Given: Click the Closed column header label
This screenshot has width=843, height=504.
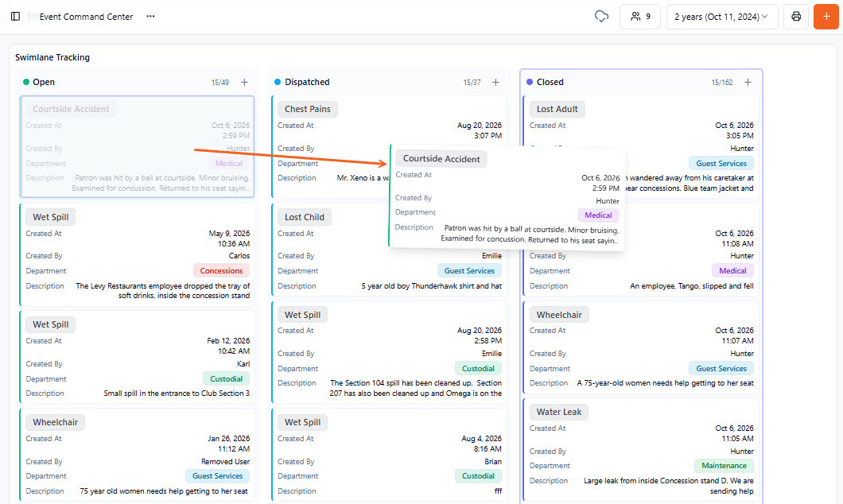Looking at the screenshot, I should 550,82.
